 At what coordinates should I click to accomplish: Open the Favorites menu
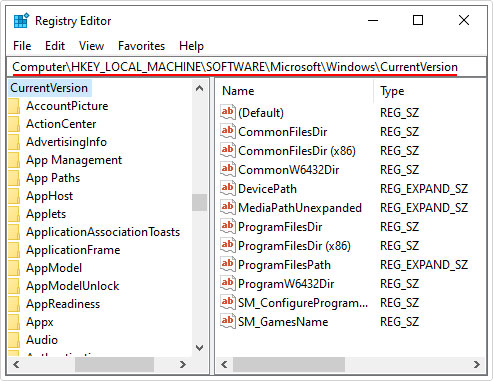141,46
